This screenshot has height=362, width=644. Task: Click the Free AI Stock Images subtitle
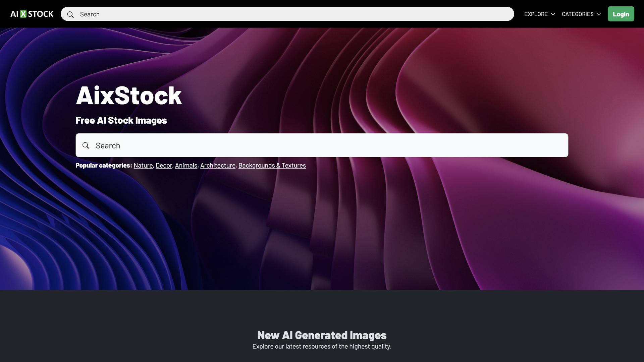121,120
